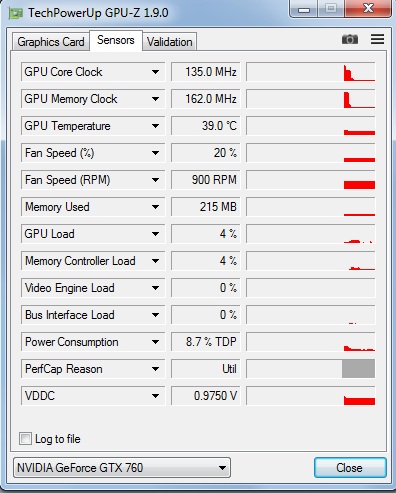
Task: Click the GPU Temperature history graph
Action: (x=311, y=126)
